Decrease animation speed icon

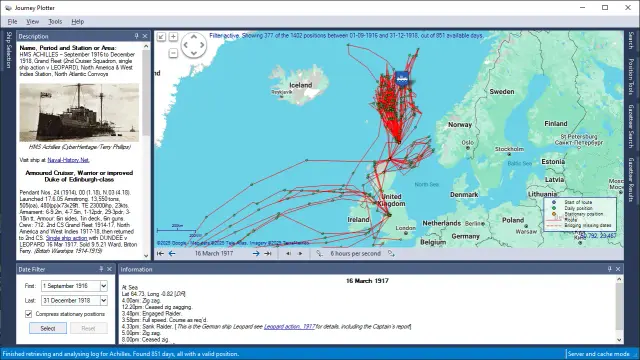319,253
